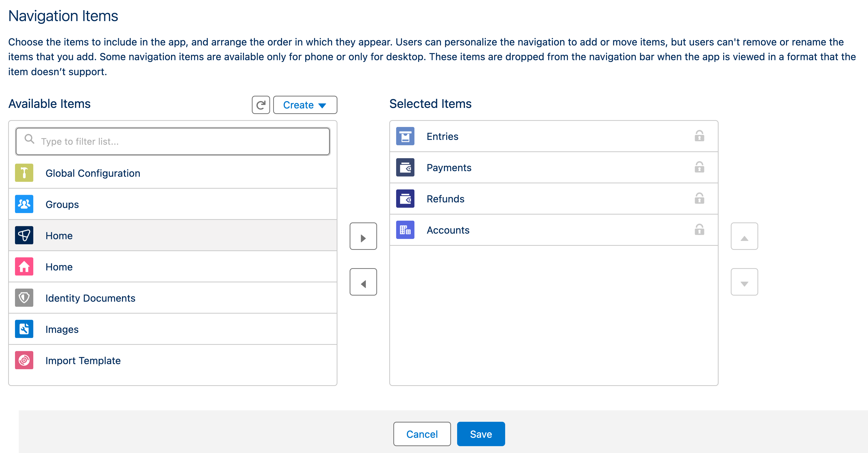Click Cancel button

coord(422,434)
